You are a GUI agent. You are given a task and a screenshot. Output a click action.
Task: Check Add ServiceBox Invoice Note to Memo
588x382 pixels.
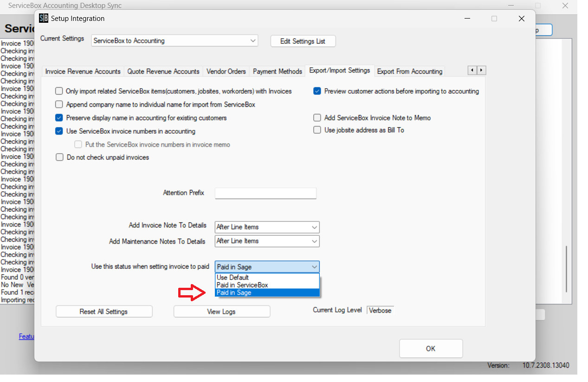coord(317,118)
